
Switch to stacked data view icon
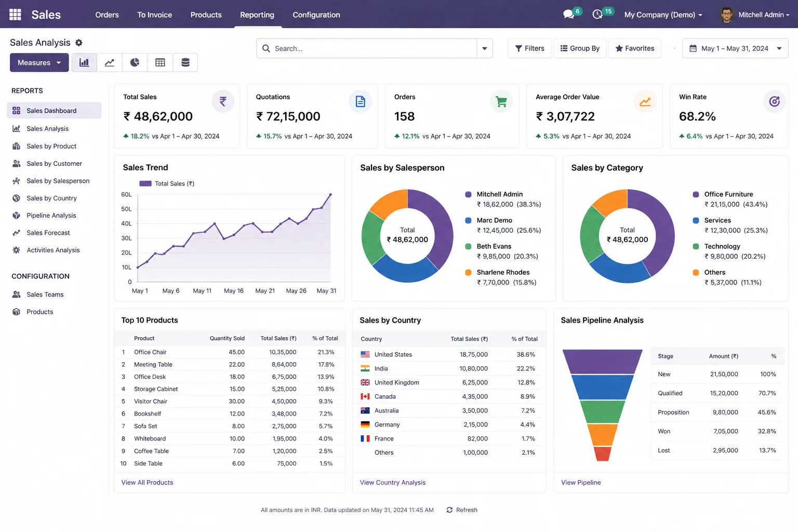point(185,62)
